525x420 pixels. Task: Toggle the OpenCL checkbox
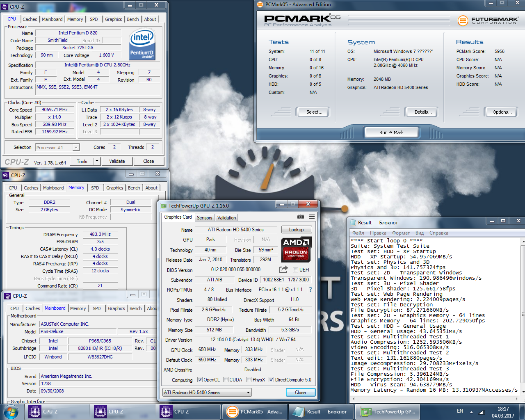pyautogui.click(x=200, y=380)
